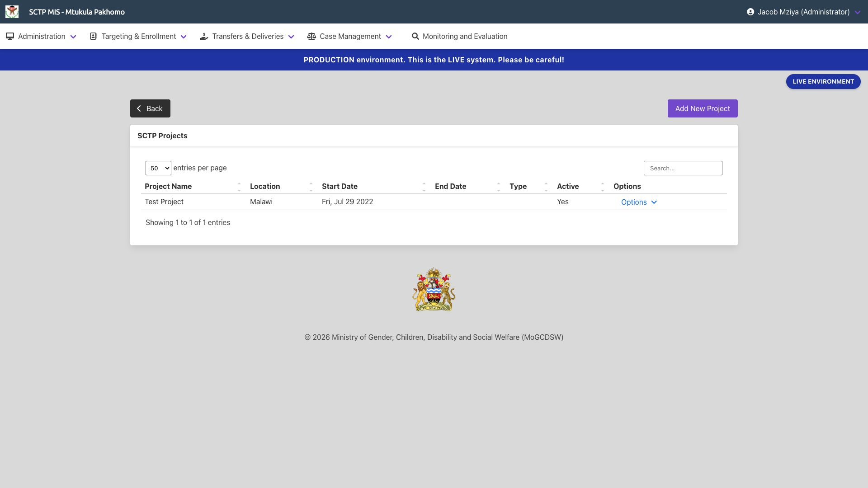This screenshot has height=488, width=868.
Task: Sort table by Start Date column arrows
Action: click(424, 187)
